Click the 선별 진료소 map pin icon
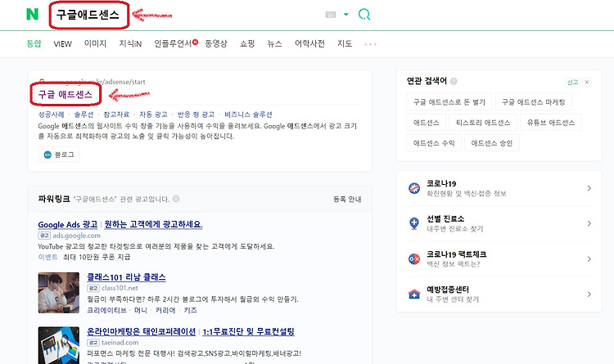 pos(414,223)
